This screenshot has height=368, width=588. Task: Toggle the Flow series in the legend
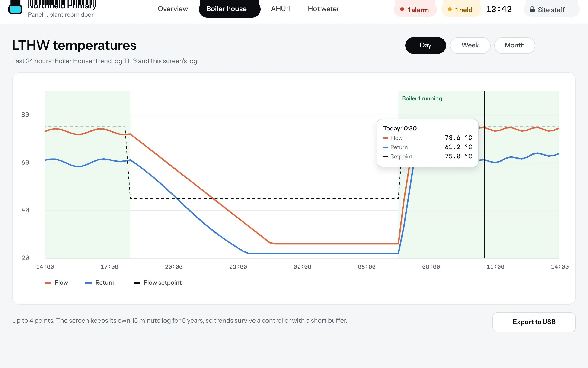pyautogui.click(x=56, y=283)
